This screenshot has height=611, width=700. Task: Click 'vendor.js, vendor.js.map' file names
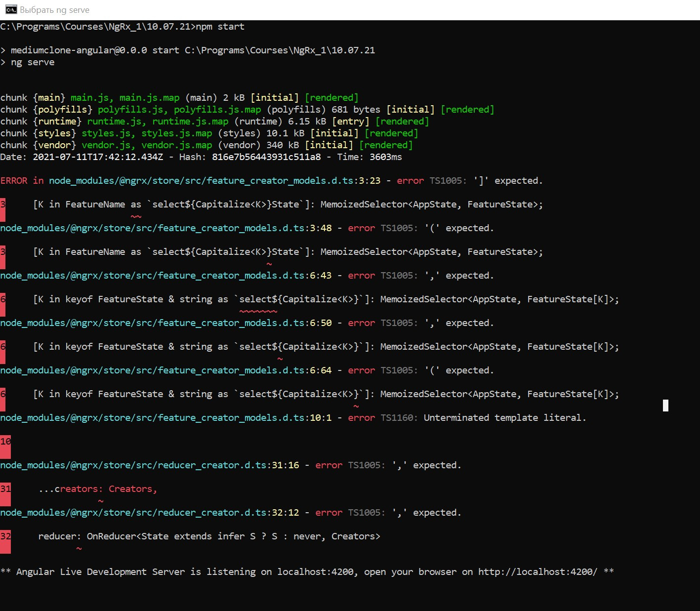[x=147, y=145]
